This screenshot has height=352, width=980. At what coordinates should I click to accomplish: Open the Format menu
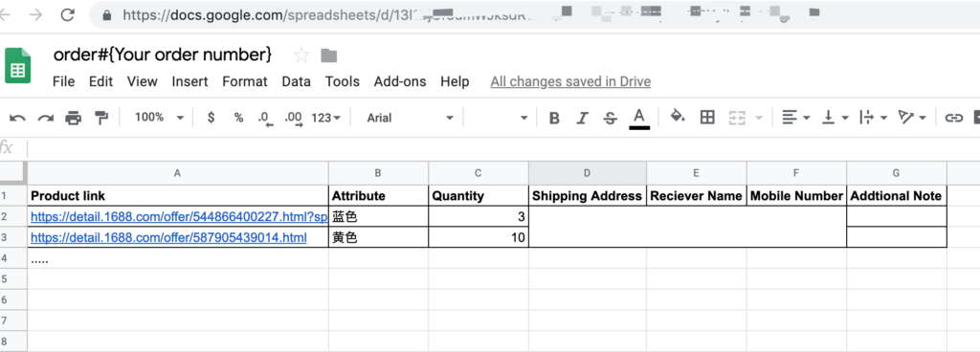click(245, 81)
